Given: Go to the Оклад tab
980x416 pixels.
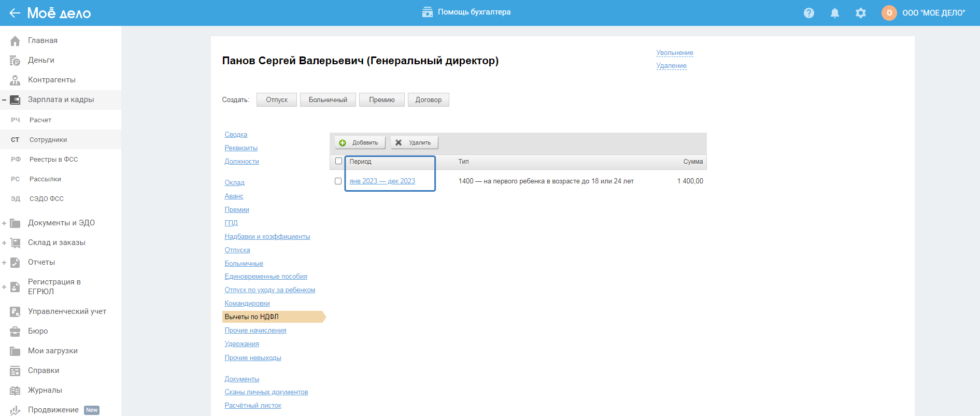Looking at the screenshot, I should point(234,183).
